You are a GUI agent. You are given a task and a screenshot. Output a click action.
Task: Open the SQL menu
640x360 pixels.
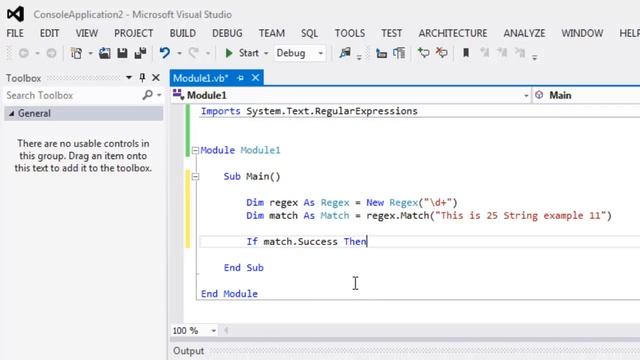point(309,33)
